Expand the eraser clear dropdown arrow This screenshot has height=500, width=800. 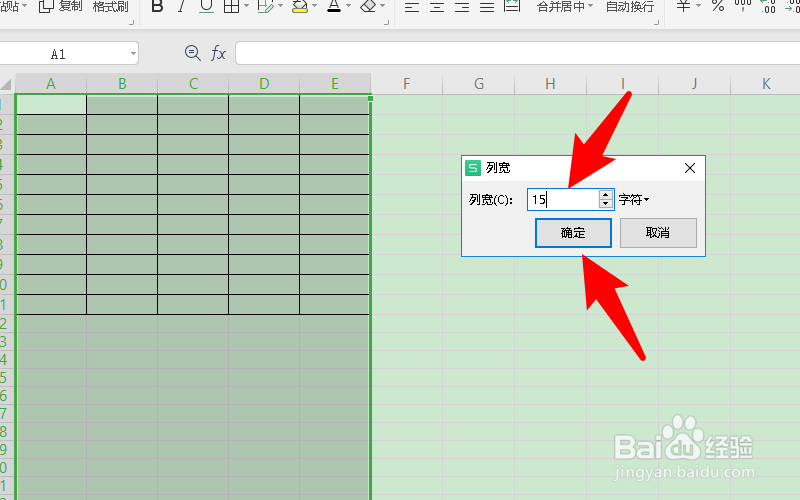[383, 6]
